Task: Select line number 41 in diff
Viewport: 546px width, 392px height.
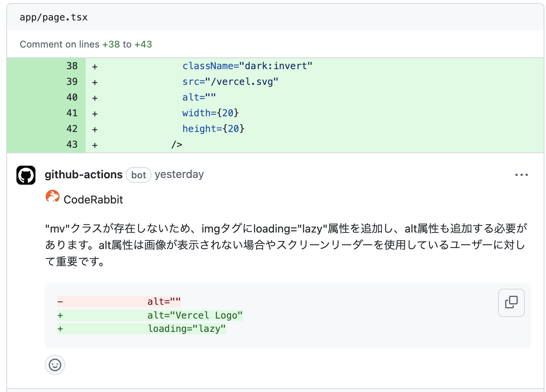Action: pos(72,113)
